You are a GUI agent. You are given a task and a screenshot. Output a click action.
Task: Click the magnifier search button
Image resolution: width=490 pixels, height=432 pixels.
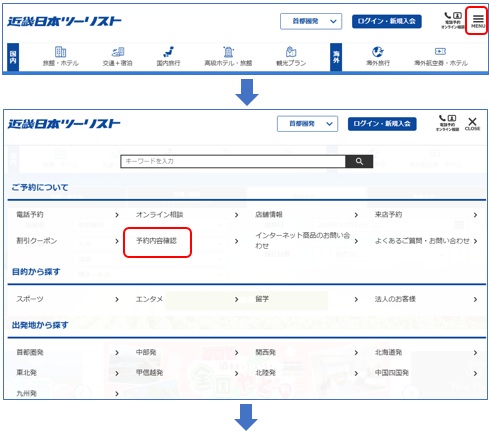[359, 161]
